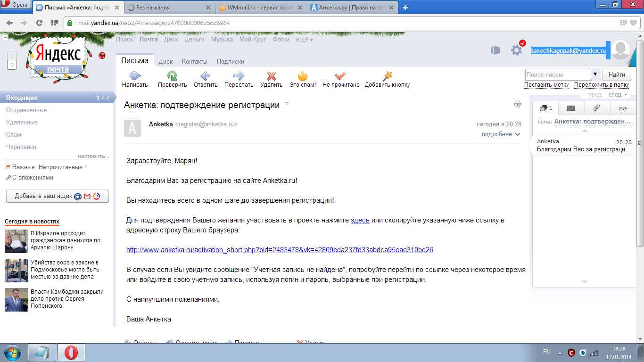Switch to Контакты tab

(x=194, y=61)
